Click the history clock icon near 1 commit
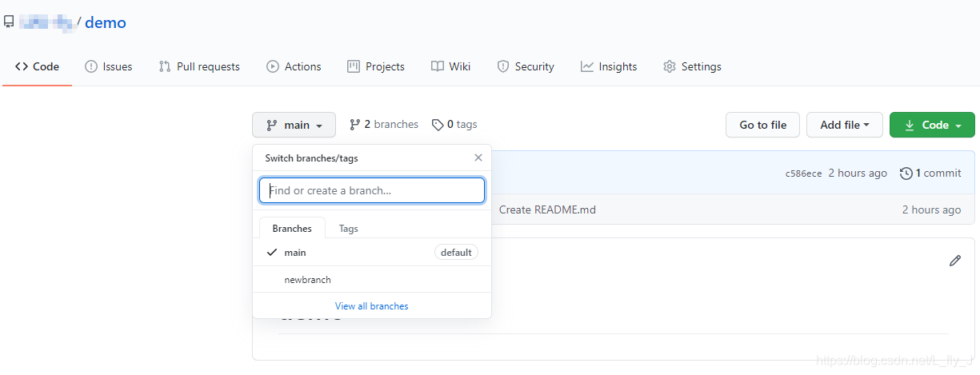This screenshot has height=375, width=980. [x=906, y=173]
